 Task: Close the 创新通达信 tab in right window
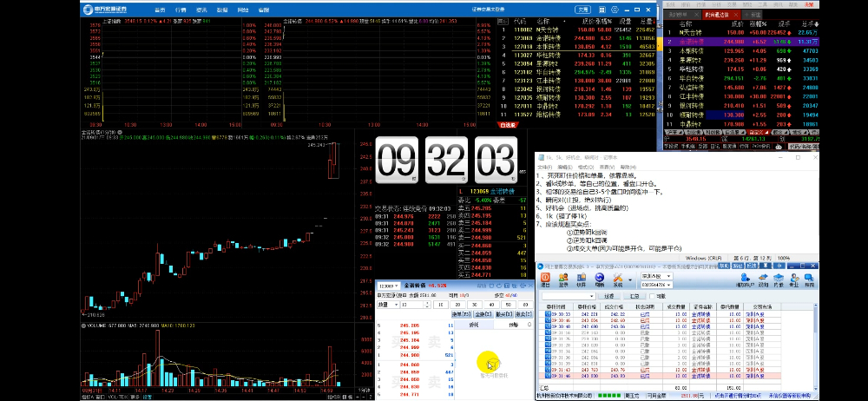click(x=736, y=15)
